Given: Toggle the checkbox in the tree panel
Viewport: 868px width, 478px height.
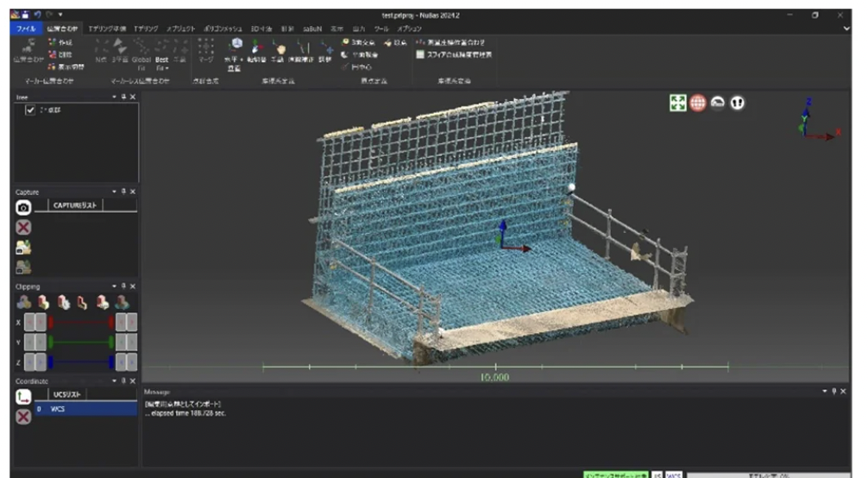Looking at the screenshot, I should tap(30, 110).
